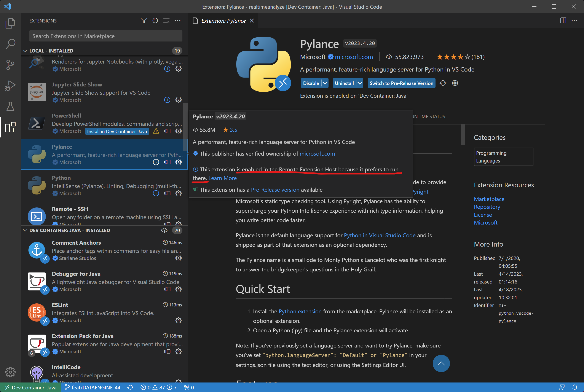Click the split editor right icon

(x=563, y=21)
